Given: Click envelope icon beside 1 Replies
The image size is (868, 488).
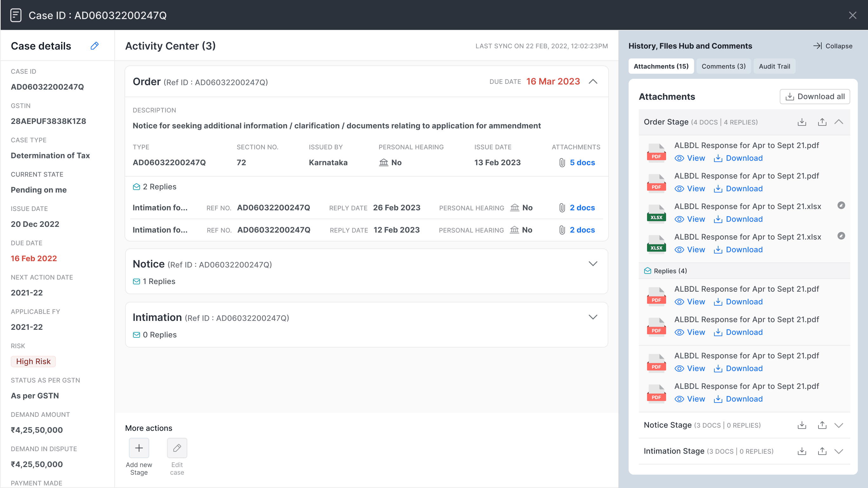Looking at the screenshot, I should (137, 281).
